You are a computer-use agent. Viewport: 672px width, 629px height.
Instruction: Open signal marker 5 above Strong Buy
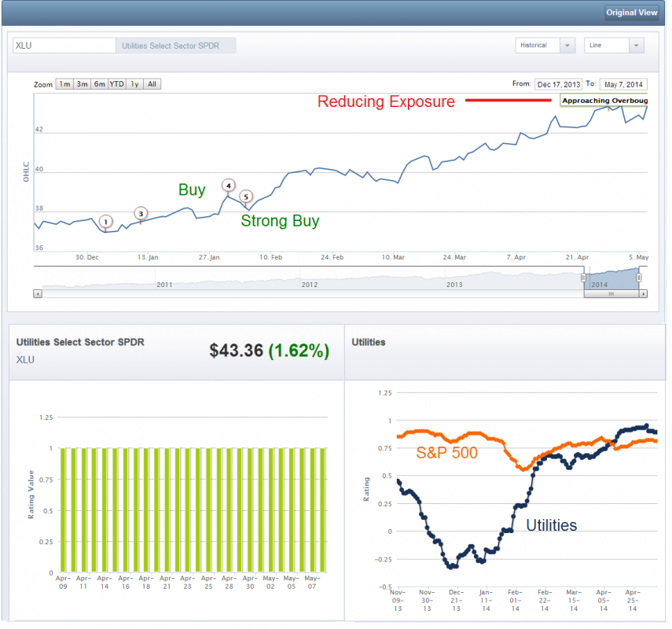point(246,197)
